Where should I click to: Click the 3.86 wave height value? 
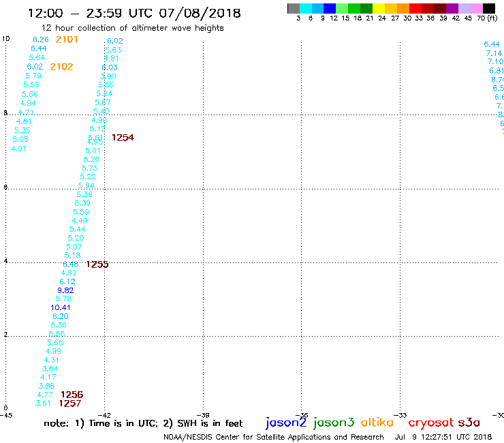tap(46, 386)
